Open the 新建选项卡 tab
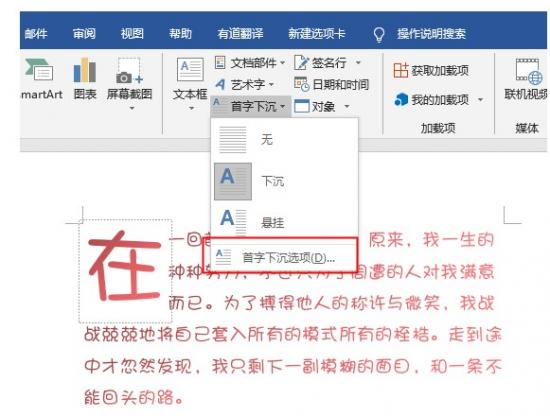 click(x=317, y=34)
